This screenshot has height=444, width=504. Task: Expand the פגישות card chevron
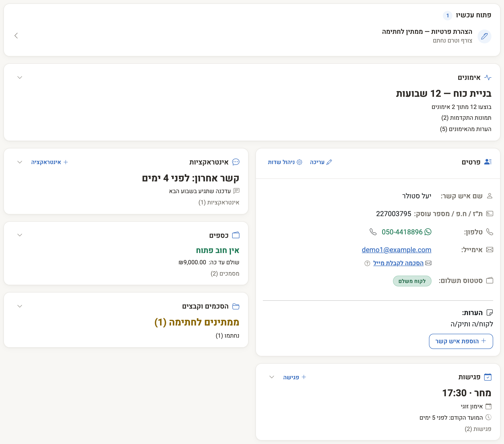click(272, 377)
